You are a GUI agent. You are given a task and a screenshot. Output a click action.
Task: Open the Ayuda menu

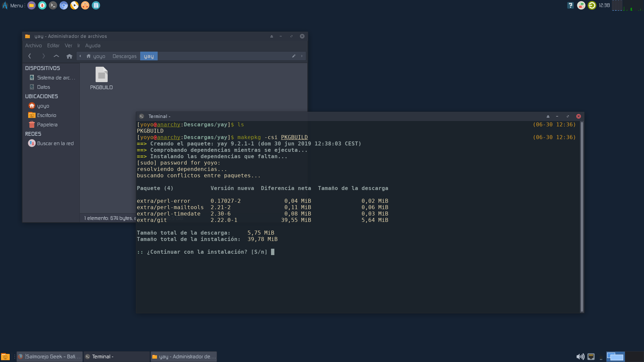pyautogui.click(x=93, y=46)
